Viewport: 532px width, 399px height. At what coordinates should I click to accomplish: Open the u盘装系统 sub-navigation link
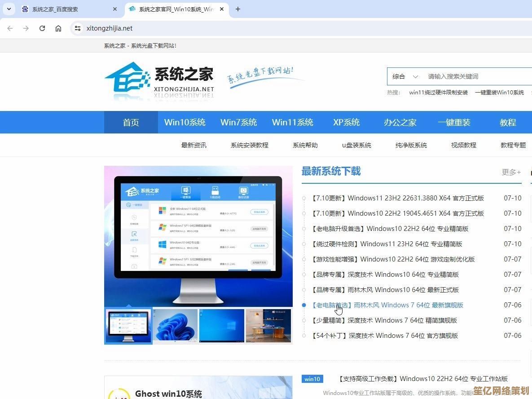click(x=356, y=145)
